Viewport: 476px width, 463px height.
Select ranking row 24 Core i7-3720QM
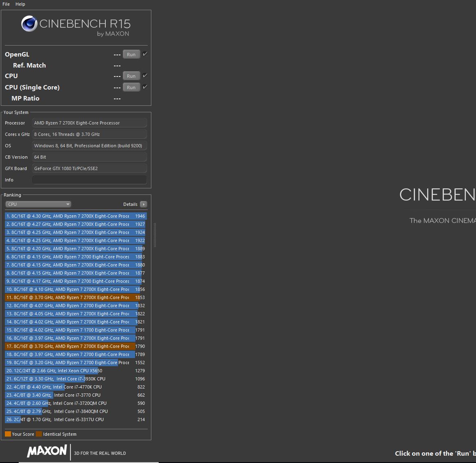[x=76, y=403]
